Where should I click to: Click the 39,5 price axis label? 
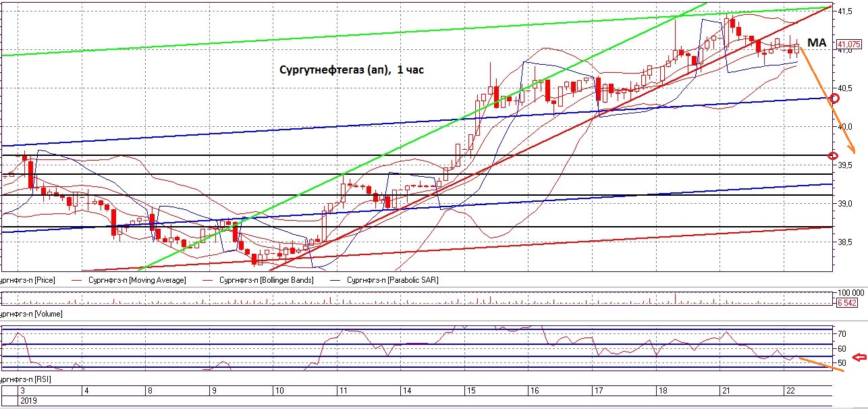844,165
